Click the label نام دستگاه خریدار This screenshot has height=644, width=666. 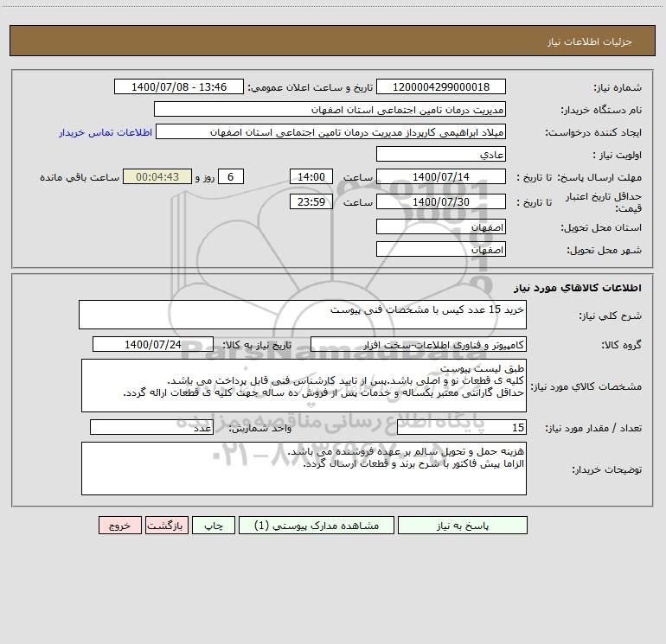(601, 111)
